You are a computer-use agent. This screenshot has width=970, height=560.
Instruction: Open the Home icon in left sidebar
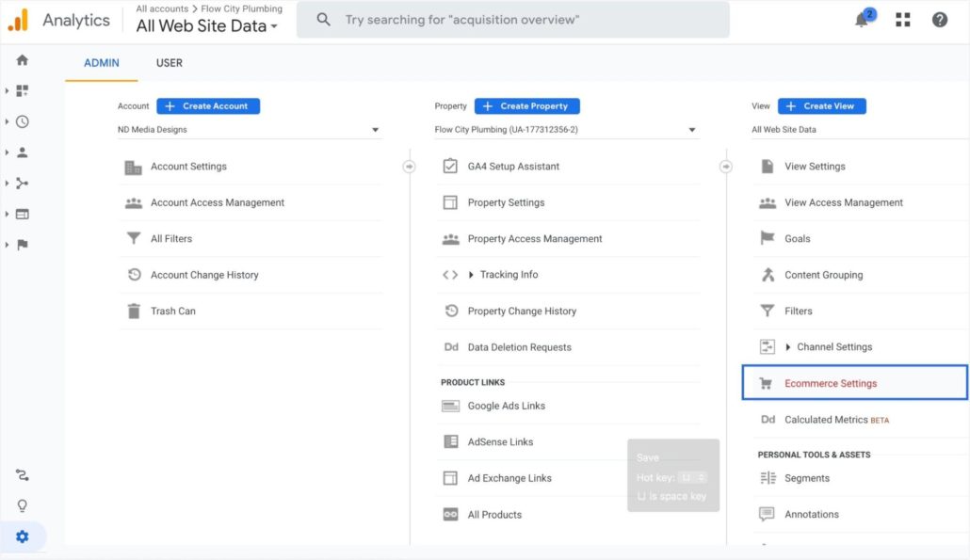pos(23,60)
